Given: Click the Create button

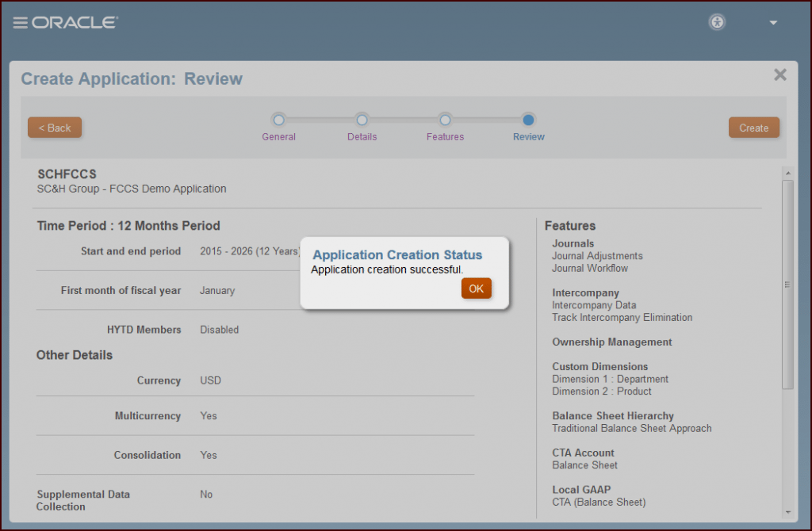Looking at the screenshot, I should coord(753,128).
